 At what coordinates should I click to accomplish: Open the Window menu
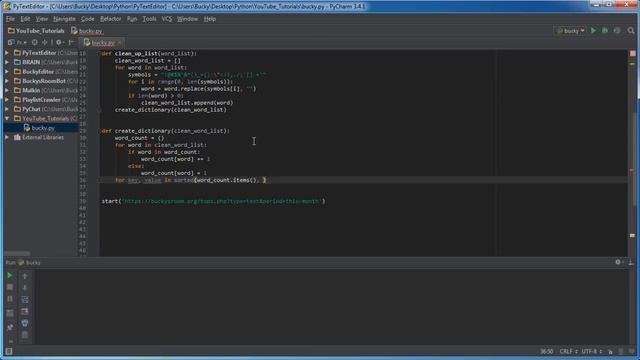tap(187, 19)
